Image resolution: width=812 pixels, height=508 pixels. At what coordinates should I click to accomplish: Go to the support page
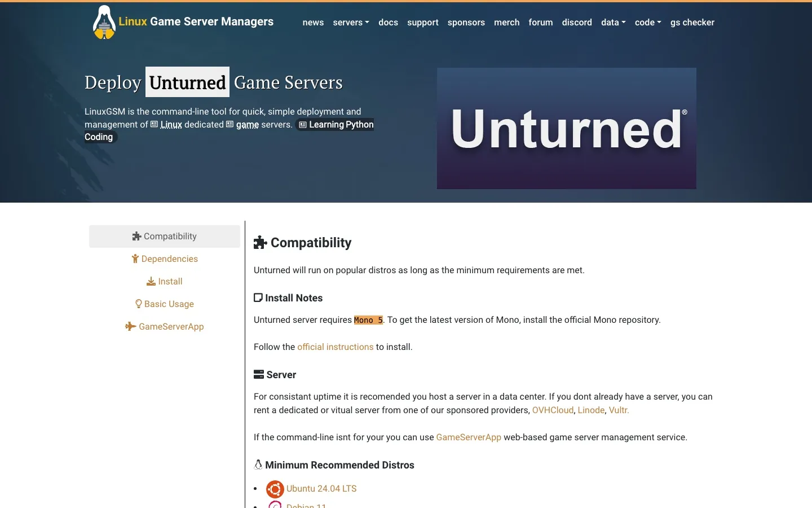[423, 23]
